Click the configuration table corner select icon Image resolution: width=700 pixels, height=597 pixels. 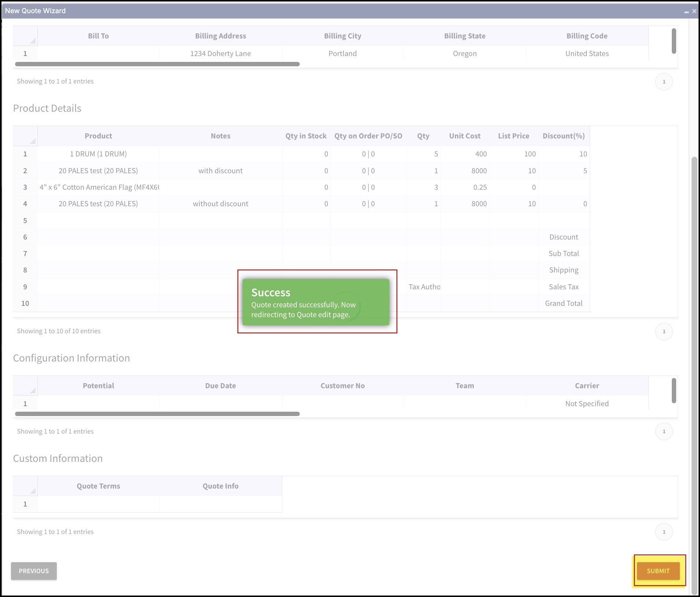point(33,390)
